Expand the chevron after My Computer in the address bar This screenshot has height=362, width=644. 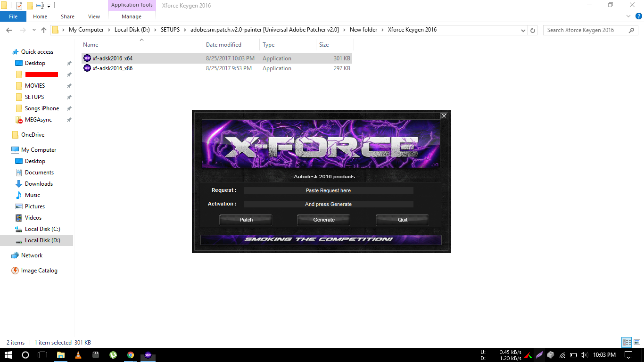109,30
